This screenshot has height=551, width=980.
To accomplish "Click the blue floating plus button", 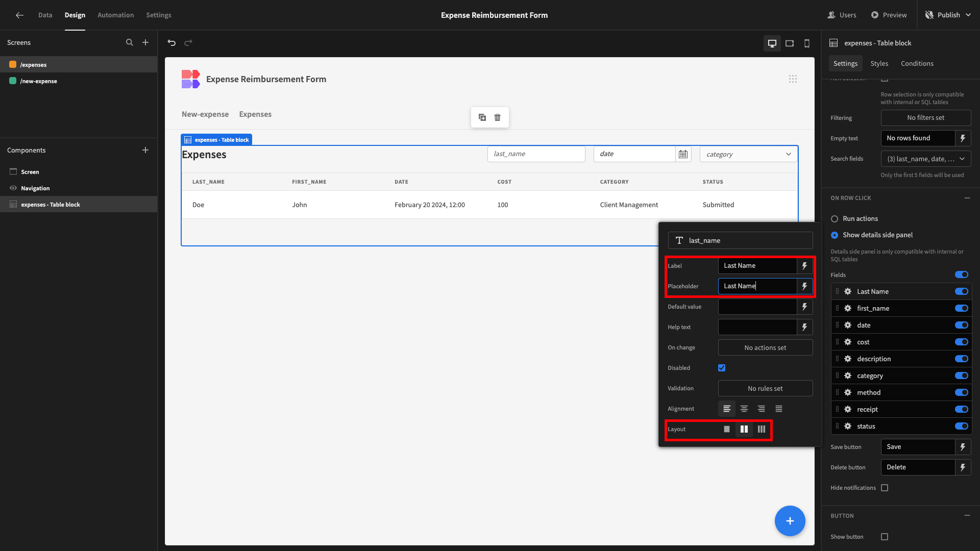I will [790, 521].
